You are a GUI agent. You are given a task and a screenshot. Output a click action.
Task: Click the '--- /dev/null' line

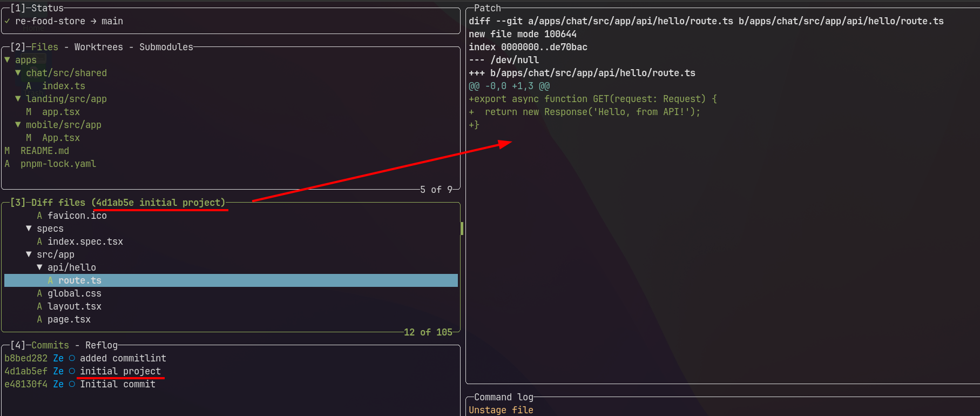click(504, 60)
